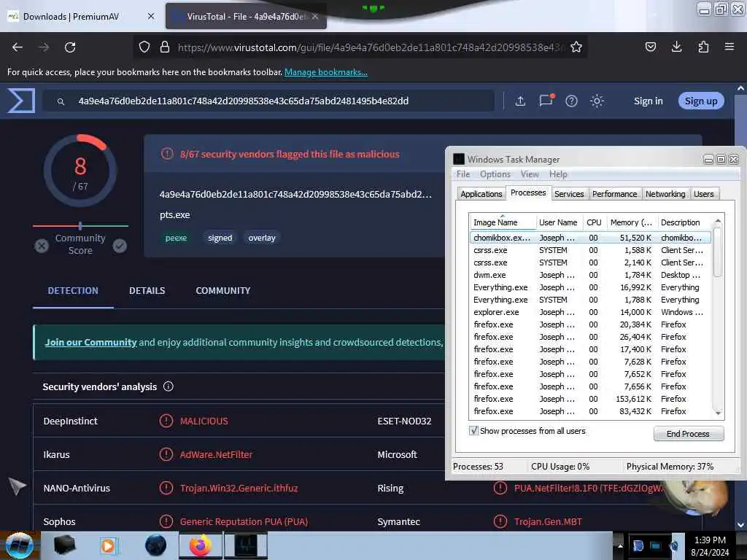This screenshot has width=747, height=560.
Task: Click the VirusTotal sigma logo
Action: (x=21, y=101)
